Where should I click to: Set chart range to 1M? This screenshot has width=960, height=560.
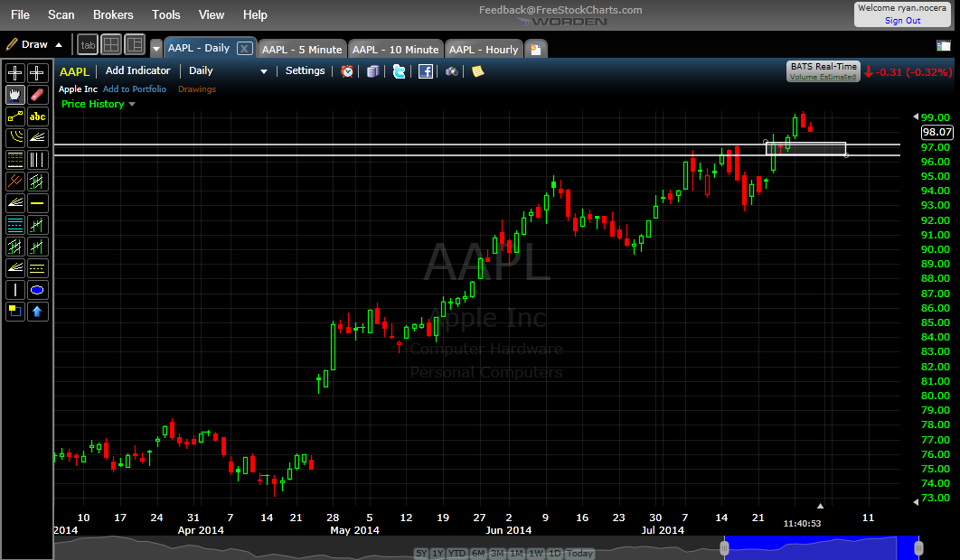[517, 554]
